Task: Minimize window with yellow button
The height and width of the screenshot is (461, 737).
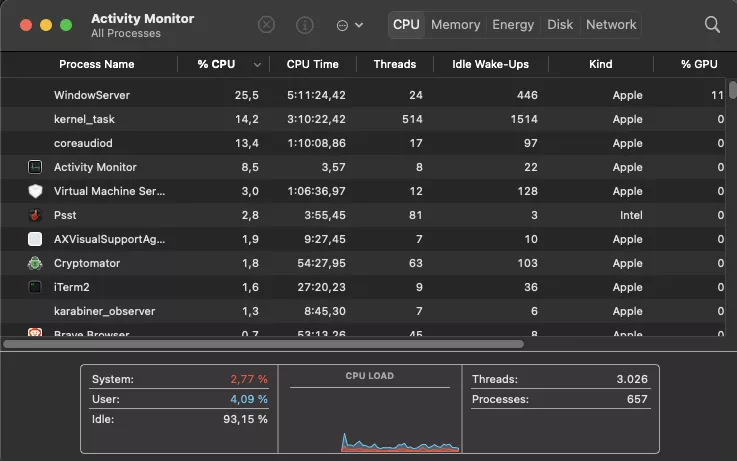Action: point(46,25)
